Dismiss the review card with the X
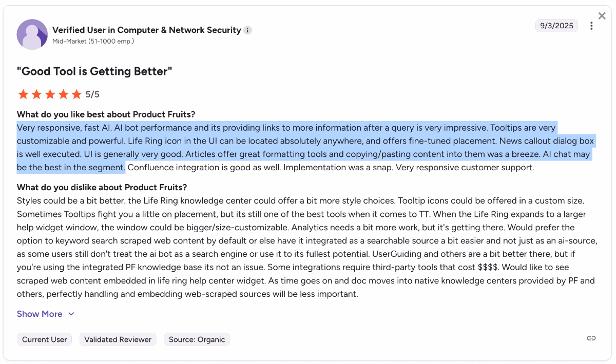The height and width of the screenshot is (364, 616). (x=602, y=15)
